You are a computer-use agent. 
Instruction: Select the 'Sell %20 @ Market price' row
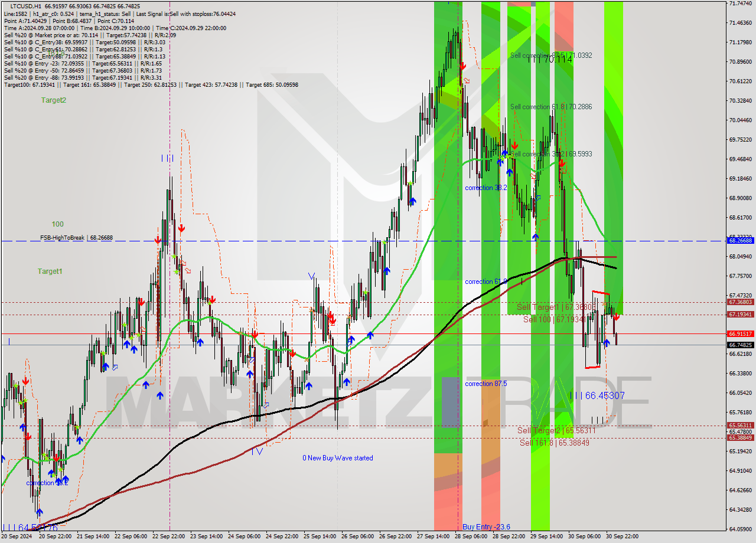90,35
